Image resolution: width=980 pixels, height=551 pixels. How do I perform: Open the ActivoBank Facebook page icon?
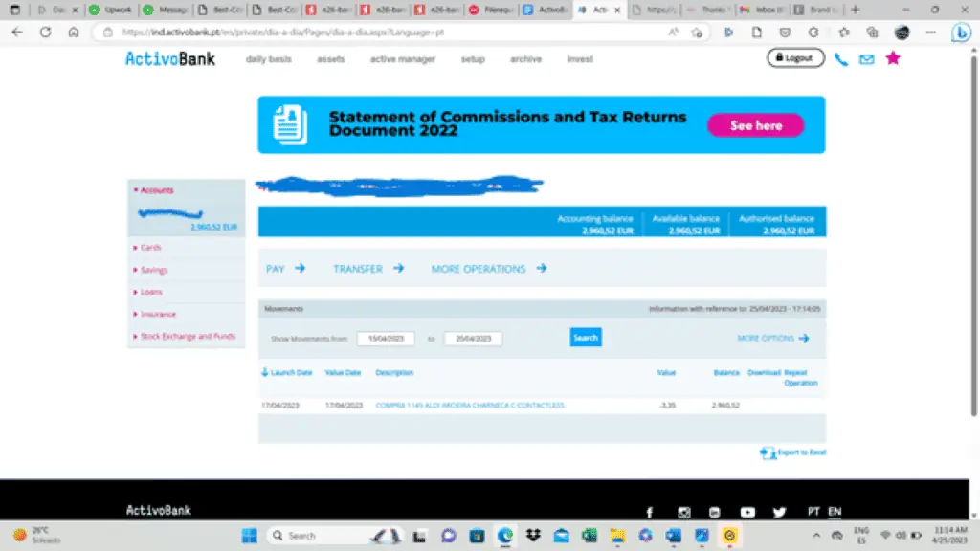650,513
